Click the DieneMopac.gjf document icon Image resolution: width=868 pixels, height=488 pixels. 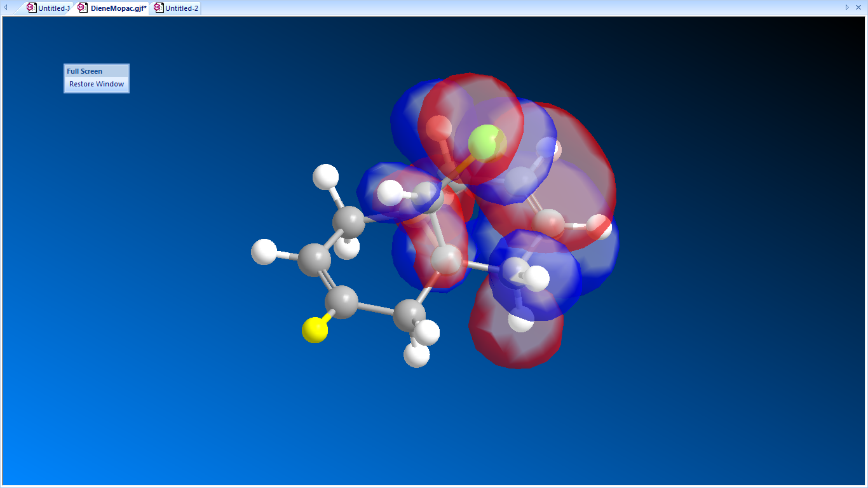tap(83, 8)
